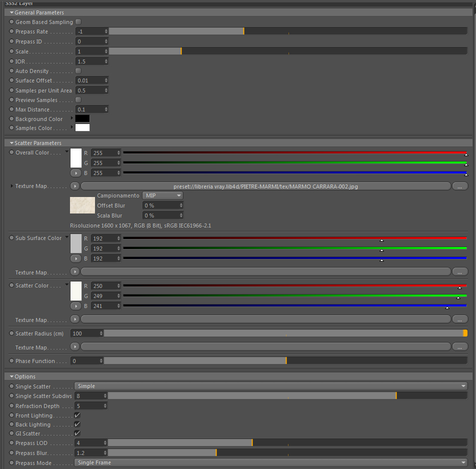
Task: Click the Phase Function slider
Action: 285,360
